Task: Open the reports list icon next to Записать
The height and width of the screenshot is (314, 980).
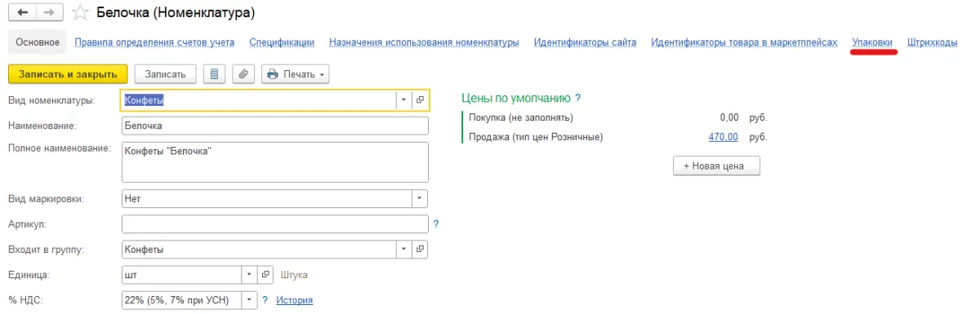Action: coord(214,74)
